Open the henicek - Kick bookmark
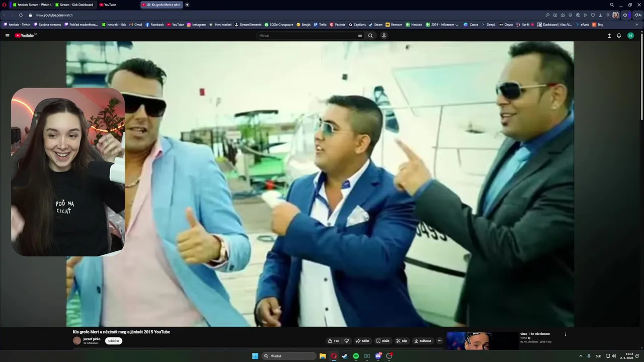The image size is (644, 362). [114, 25]
